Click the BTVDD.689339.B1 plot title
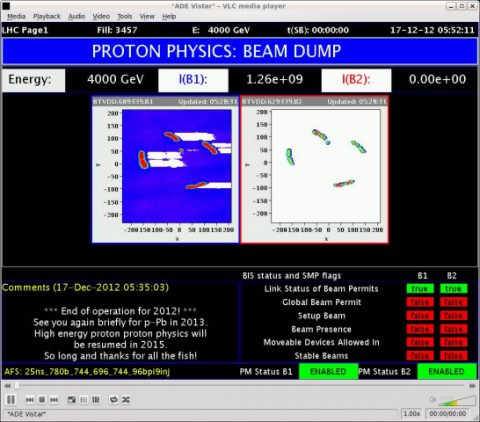The image size is (480, 422). (123, 101)
